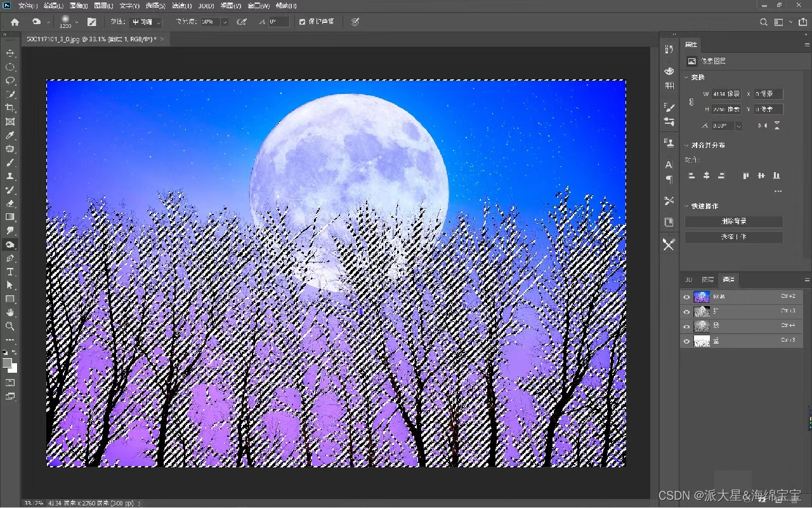This screenshot has height=508, width=812.
Task: Select the Rectangle shape tool
Action: pos(10,299)
